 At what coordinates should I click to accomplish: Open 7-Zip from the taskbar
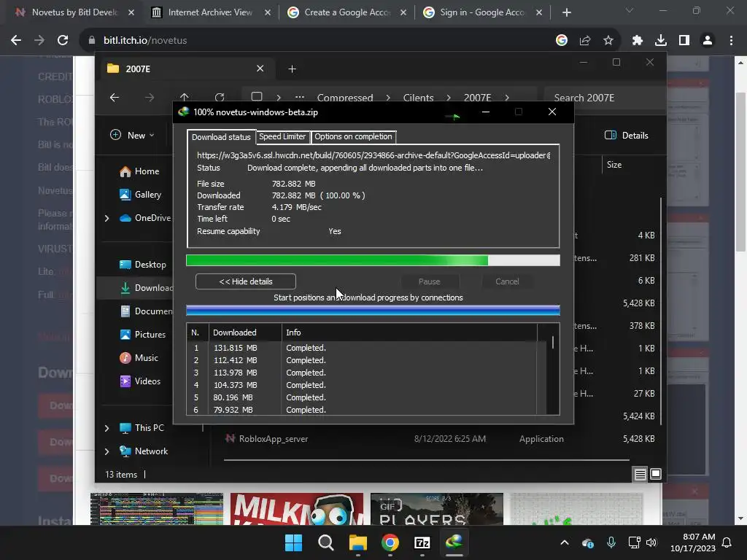click(422, 542)
